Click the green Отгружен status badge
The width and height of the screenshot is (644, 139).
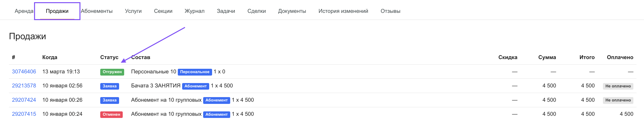click(x=112, y=72)
